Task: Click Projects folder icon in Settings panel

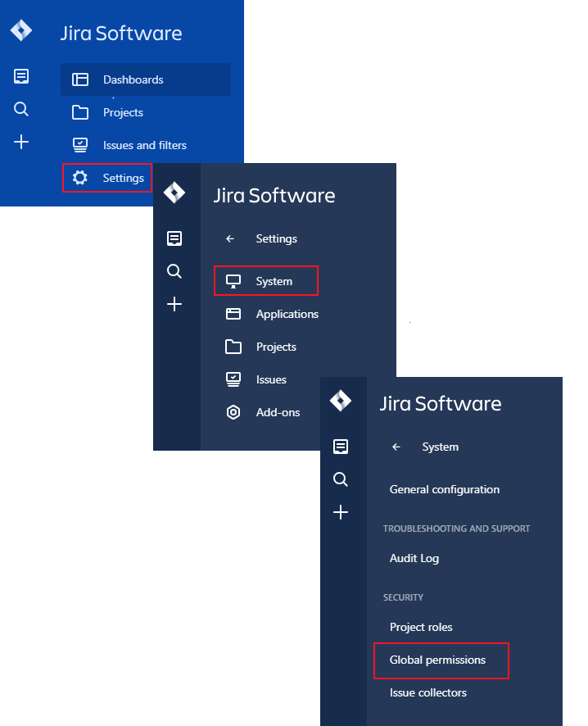Action: click(x=233, y=347)
